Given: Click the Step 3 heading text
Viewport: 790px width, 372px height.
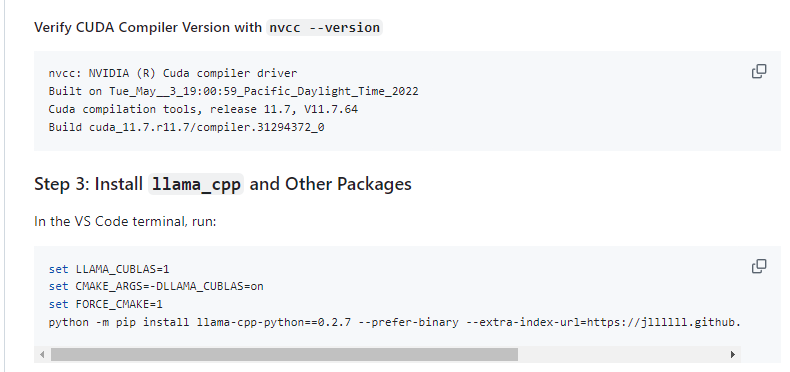Looking at the screenshot, I should [x=223, y=184].
